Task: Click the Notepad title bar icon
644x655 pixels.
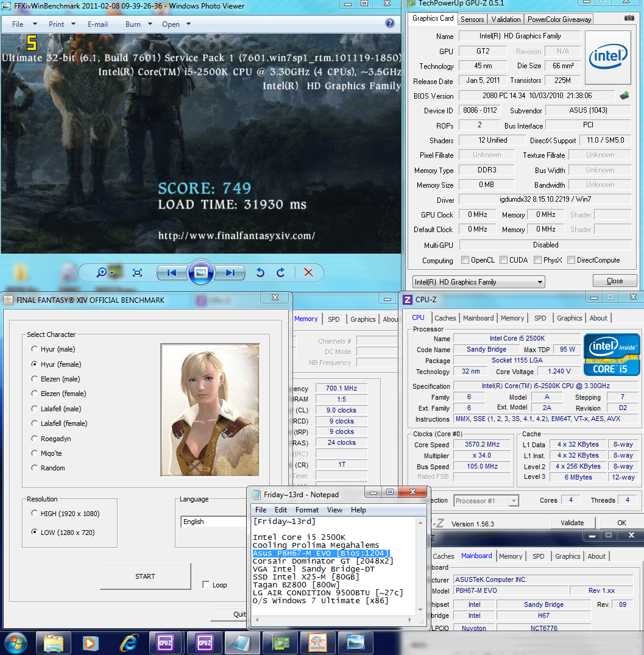Action: (256, 495)
